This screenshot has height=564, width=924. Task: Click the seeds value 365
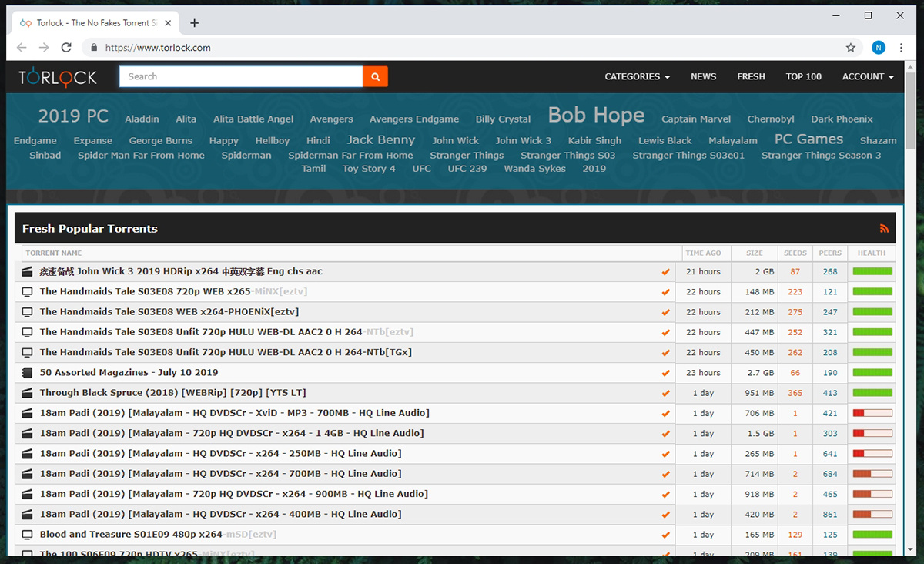(795, 393)
